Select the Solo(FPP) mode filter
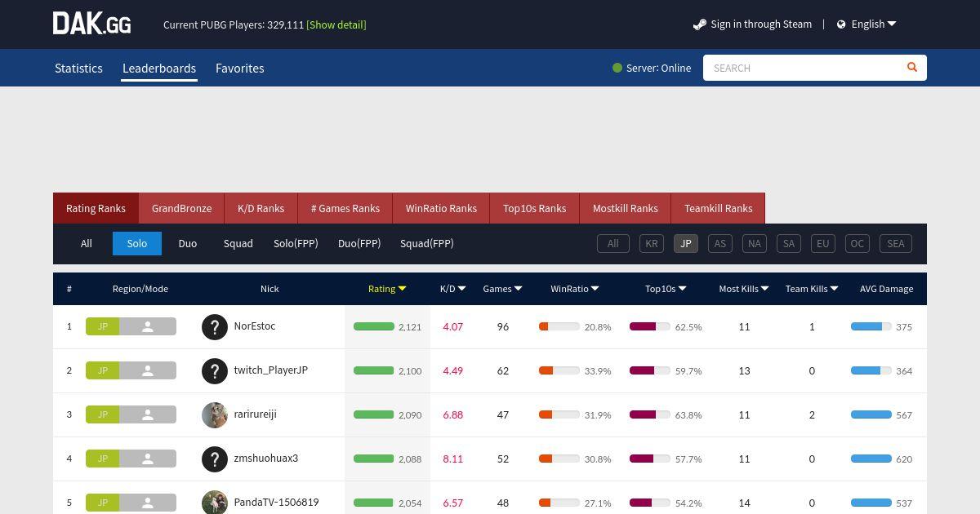Screen dimensions: 980x514 (296, 243)
